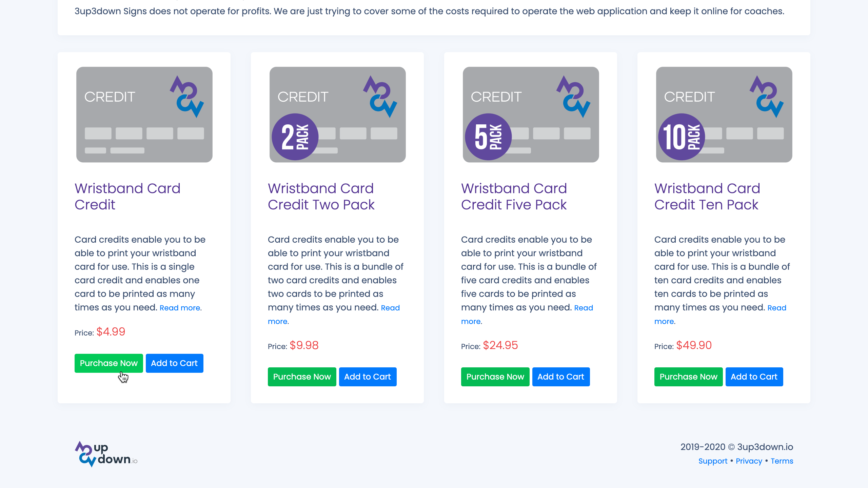Image resolution: width=868 pixels, height=488 pixels.
Task: Open the Terms footer link
Action: [782, 461]
